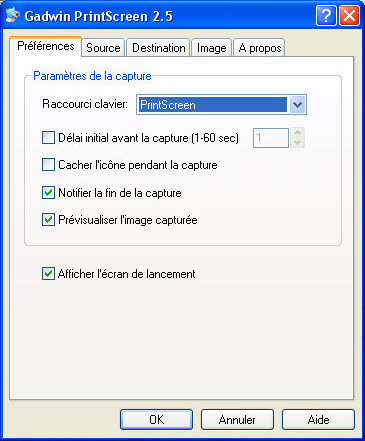This screenshot has height=441, width=365.
Task: Select the PrintScreen hotkey combo box
Action: (221, 105)
